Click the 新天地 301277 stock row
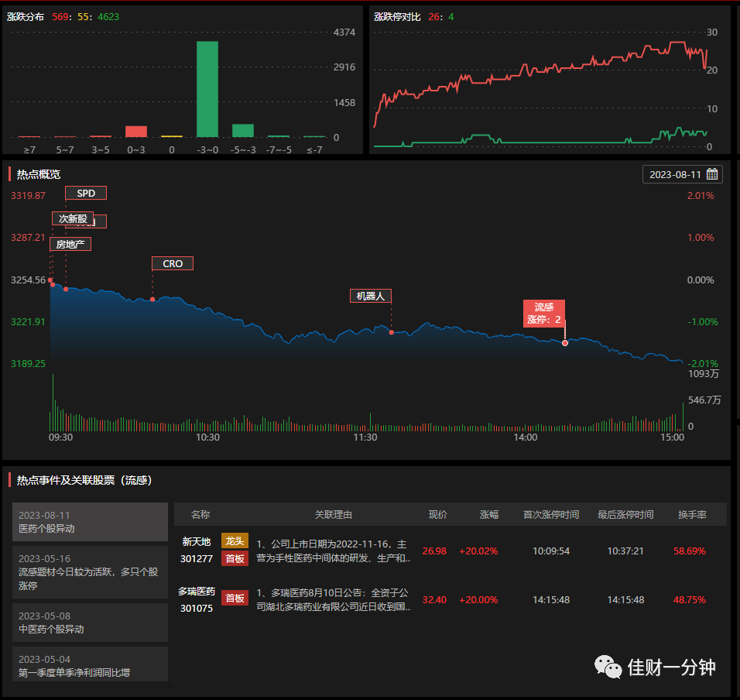 coord(451,551)
